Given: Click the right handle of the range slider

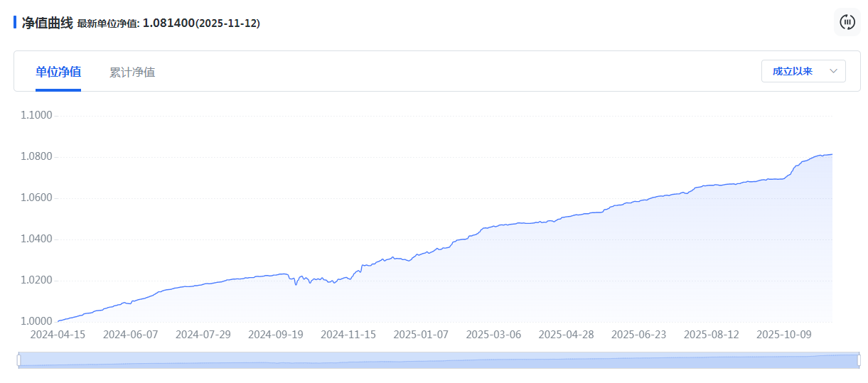Looking at the screenshot, I should coord(859,361).
